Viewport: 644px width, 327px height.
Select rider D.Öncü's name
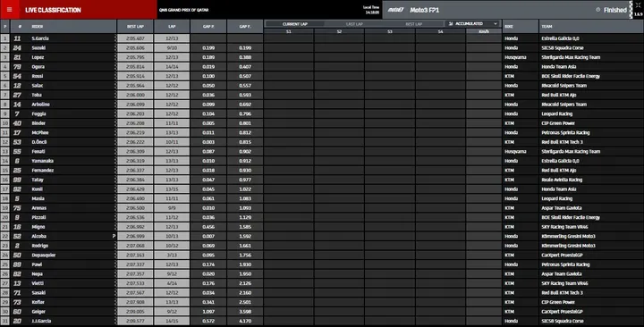click(x=39, y=142)
